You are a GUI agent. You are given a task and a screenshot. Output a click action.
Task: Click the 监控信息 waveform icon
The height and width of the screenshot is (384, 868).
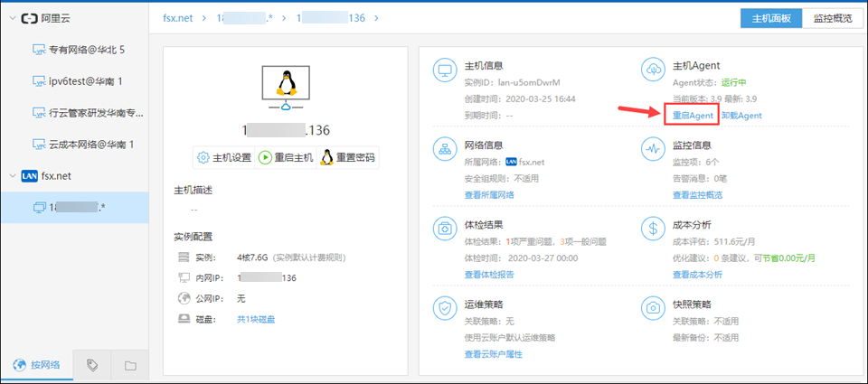[653, 149]
